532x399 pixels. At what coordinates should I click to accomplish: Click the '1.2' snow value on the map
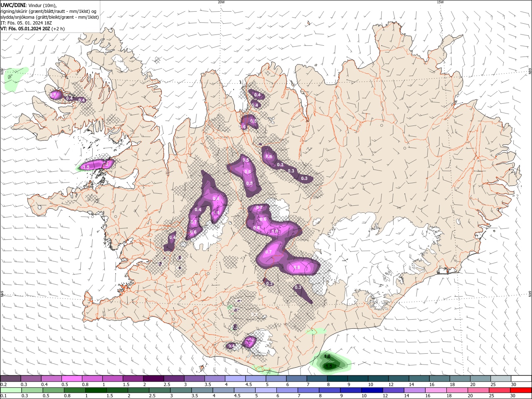pos(105,164)
